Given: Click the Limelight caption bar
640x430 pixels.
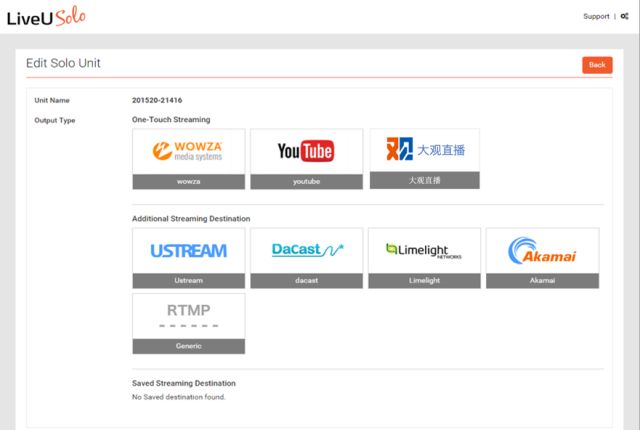Looking at the screenshot, I should click(x=424, y=281).
